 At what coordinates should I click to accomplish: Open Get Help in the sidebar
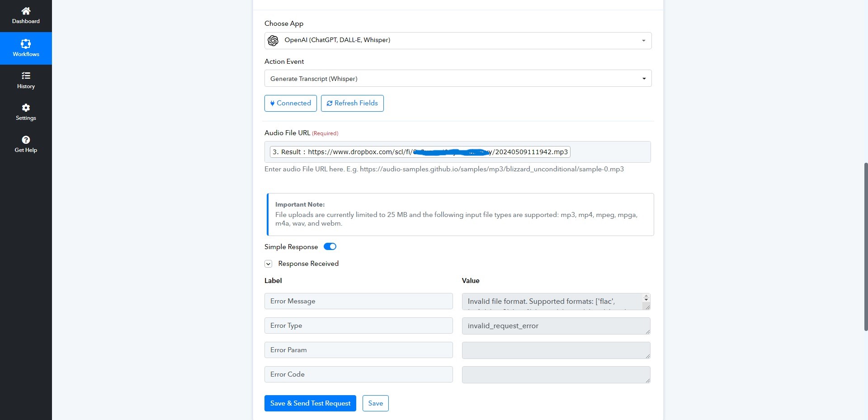[x=26, y=144]
